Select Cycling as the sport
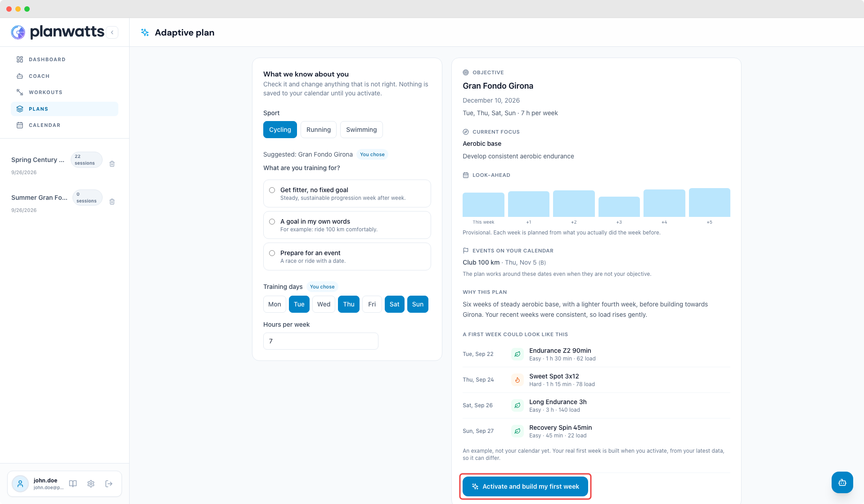This screenshot has height=504, width=864. coord(280,130)
